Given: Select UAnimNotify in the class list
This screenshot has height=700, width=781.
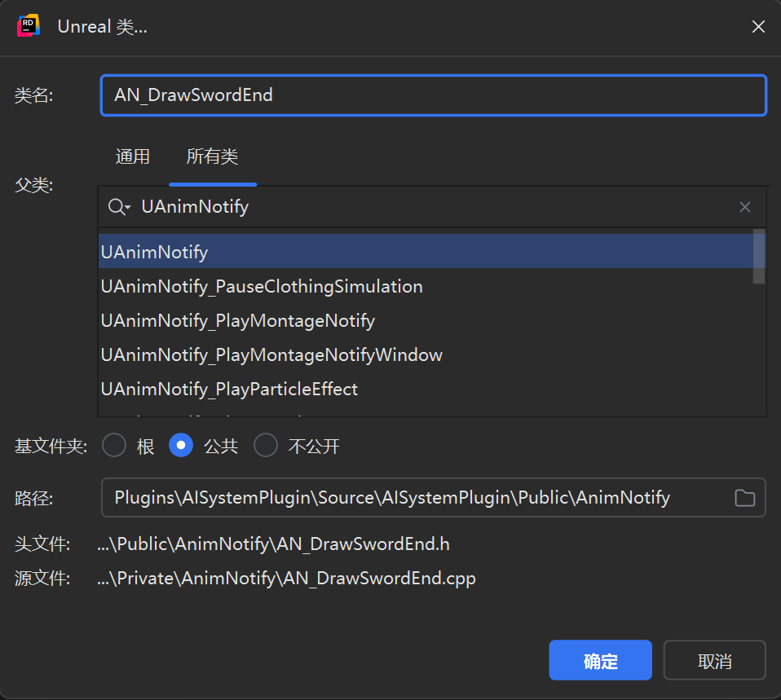Looking at the screenshot, I should 155,252.
